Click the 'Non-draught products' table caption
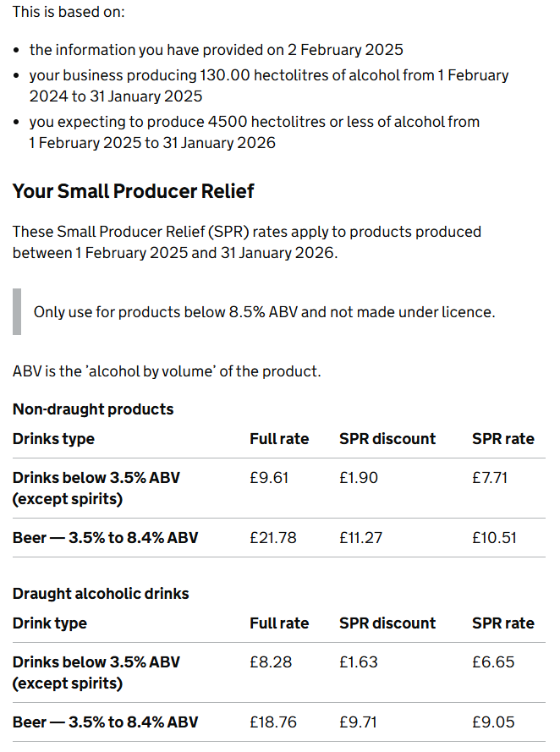The image size is (560, 752). [93, 409]
